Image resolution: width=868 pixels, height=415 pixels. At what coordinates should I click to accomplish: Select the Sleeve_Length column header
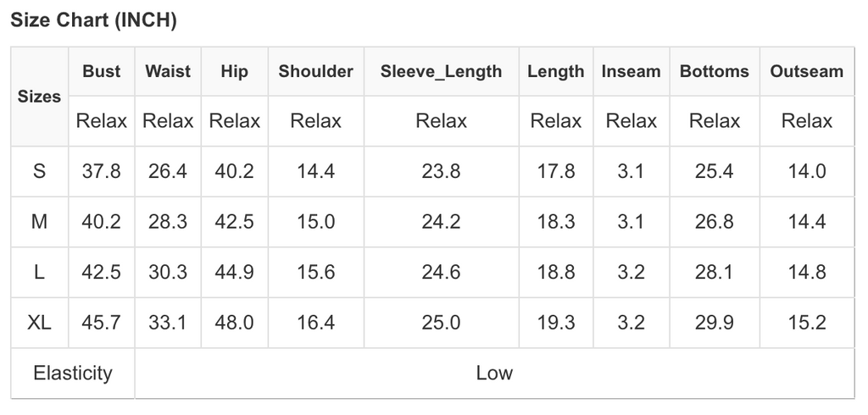click(441, 72)
